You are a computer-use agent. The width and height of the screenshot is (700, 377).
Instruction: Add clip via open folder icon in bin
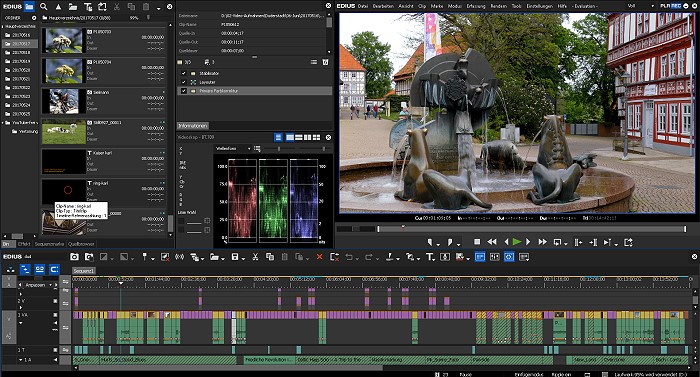[73, 7]
